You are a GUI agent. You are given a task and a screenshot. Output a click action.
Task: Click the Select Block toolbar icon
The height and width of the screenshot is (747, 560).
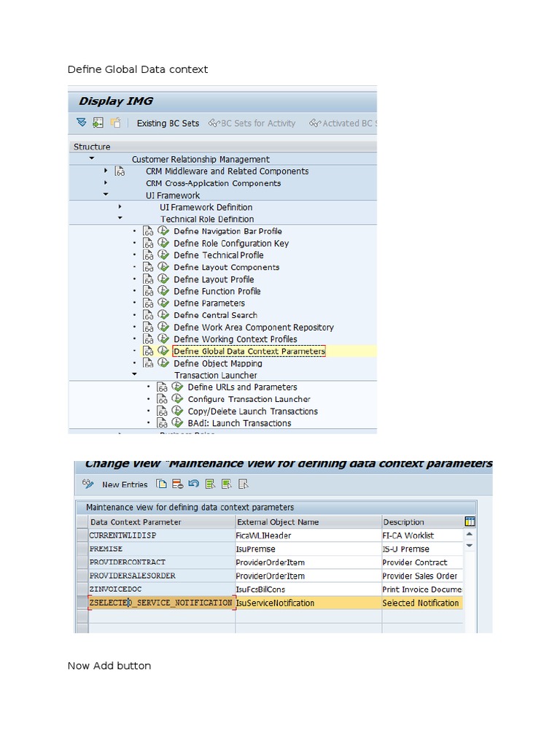pos(227,484)
